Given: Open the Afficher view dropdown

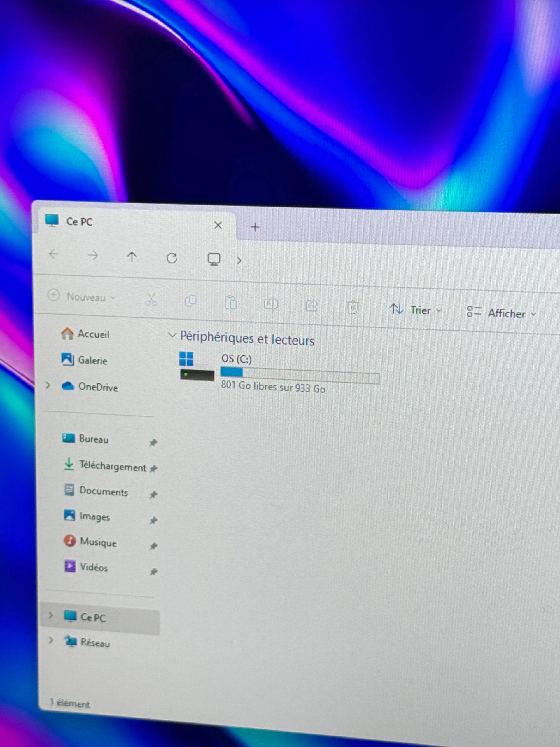Looking at the screenshot, I should 501,313.
